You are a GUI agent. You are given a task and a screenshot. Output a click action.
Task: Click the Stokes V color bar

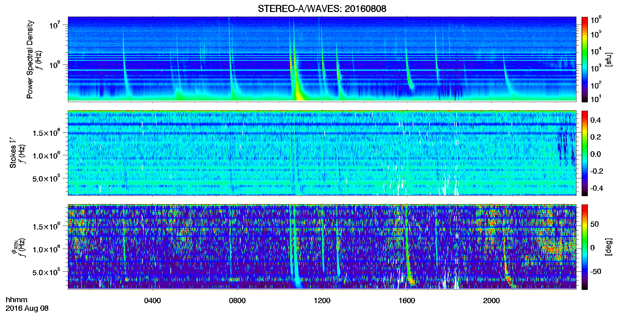pos(585,153)
